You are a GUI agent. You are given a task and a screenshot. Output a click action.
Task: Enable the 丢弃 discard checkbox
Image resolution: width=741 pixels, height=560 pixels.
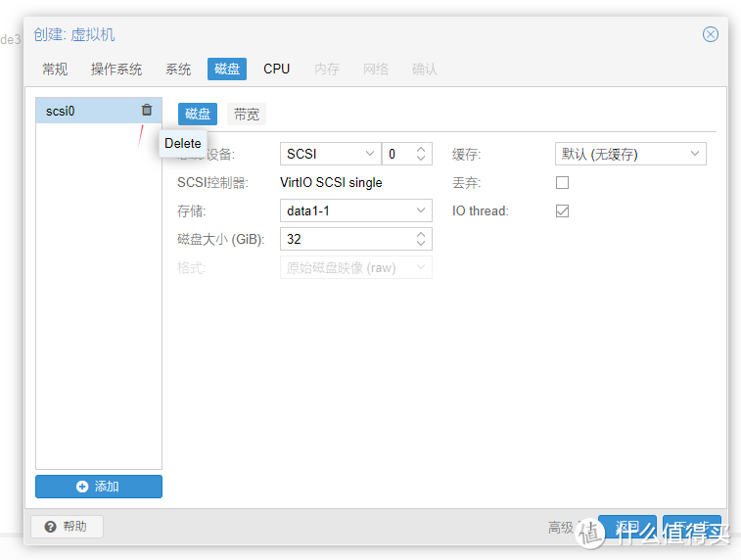[563, 182]
